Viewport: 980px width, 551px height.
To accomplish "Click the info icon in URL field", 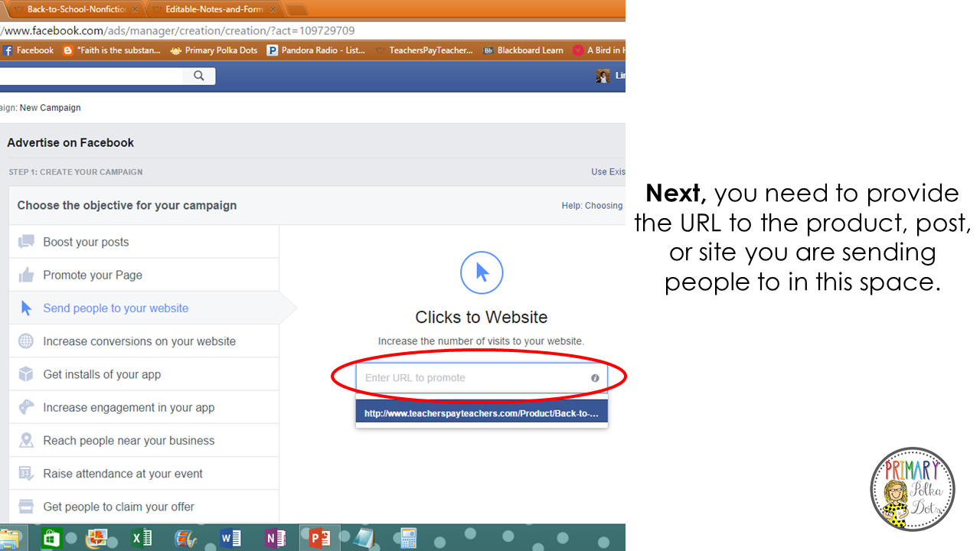I will point(595,378).
